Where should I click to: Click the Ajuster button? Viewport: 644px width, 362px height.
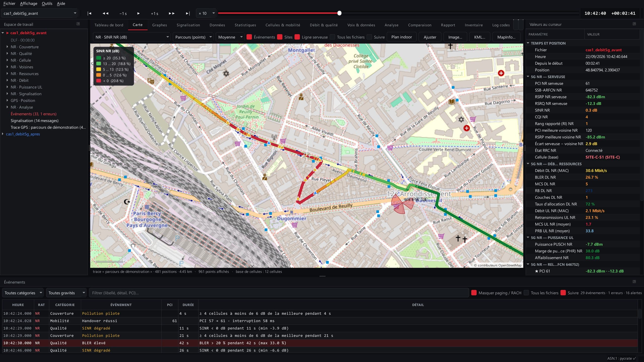pyautogui.click(x=430, y=37)
